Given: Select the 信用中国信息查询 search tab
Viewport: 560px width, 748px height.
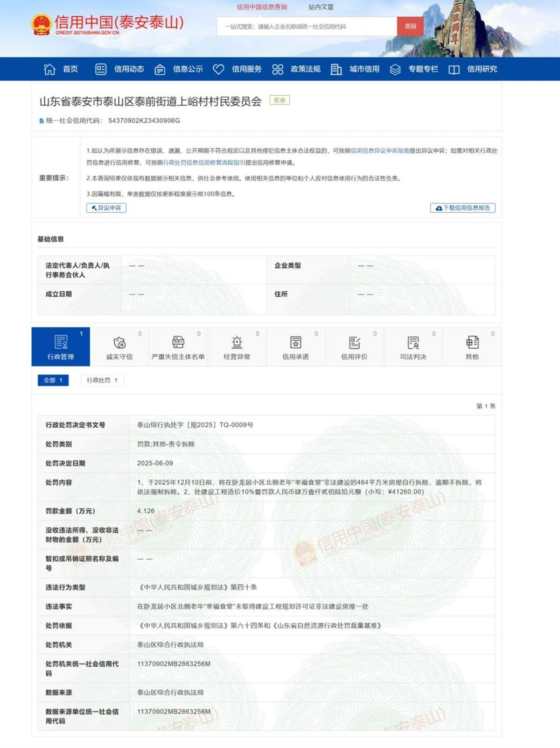Looking at the screenshot, I should (x=262, y=7).
